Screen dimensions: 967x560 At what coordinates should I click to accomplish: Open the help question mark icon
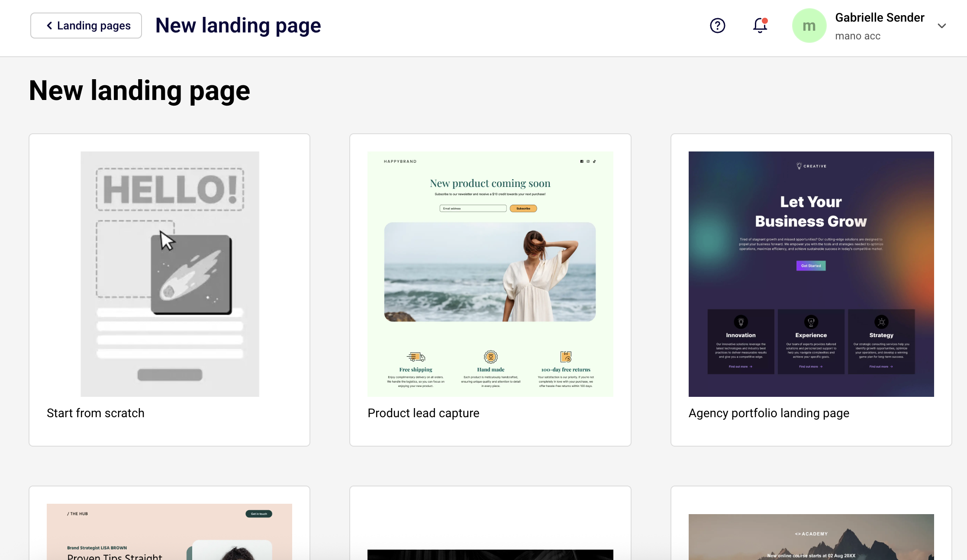pyautogui.click(x=717, y=26)
